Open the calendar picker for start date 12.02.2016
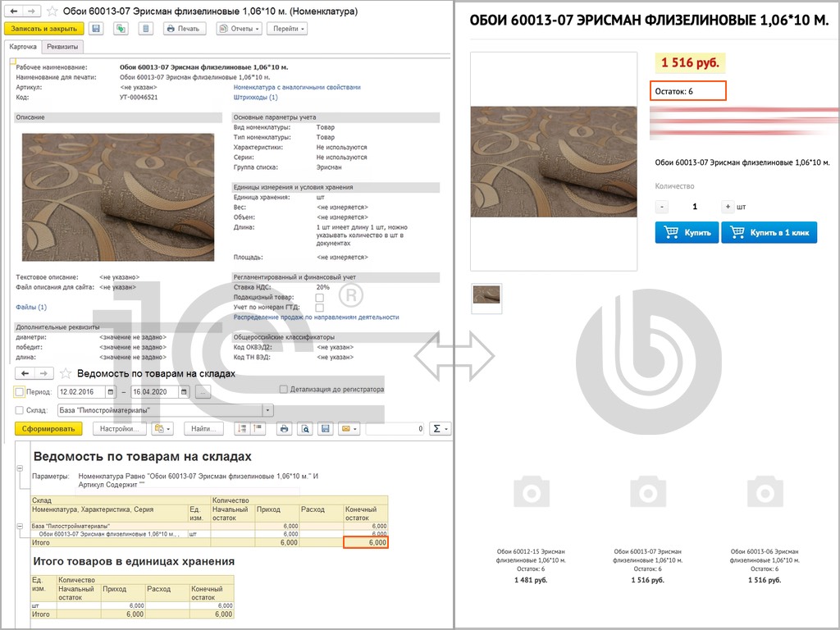The width and height of the screenshot is (840, 630). click(x=110, y=391)
